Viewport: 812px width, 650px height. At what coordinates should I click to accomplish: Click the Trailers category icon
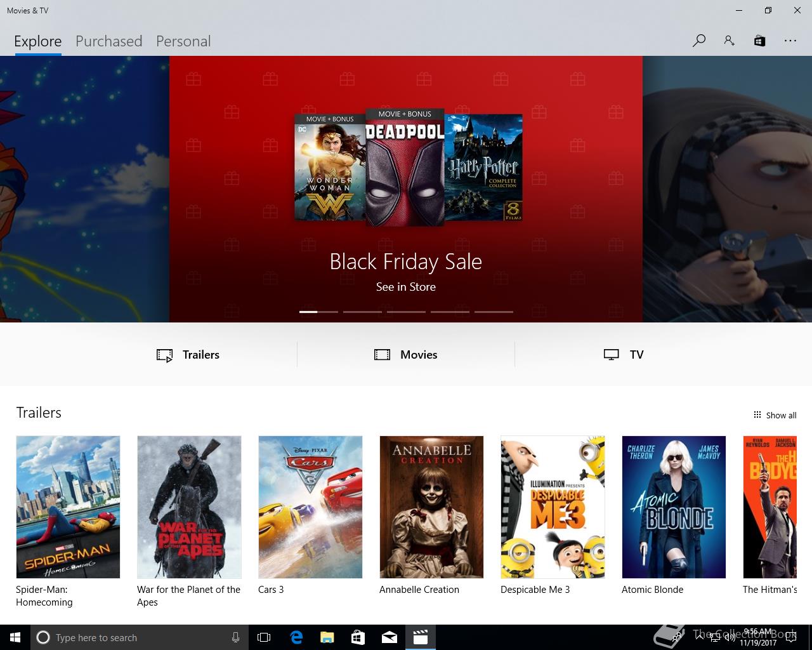[164, 355]
